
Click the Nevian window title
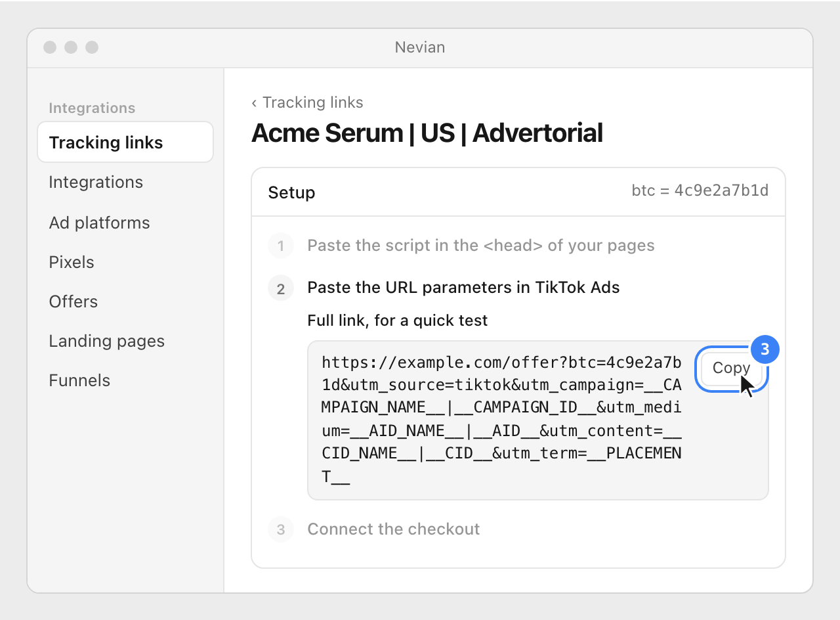[x=420, y=47]
